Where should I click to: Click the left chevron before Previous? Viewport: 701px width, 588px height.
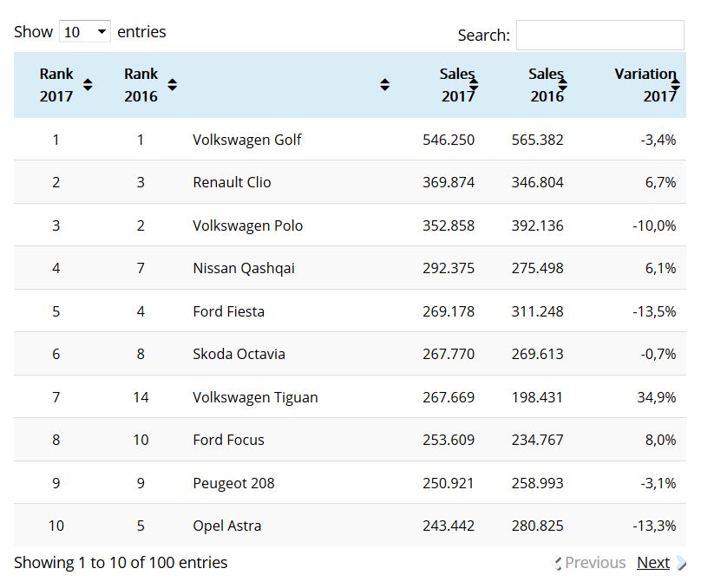(x=558, y=564)
